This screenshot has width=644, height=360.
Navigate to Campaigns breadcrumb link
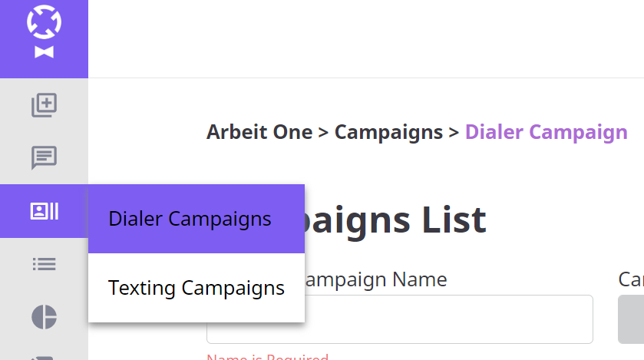(388, 132)
